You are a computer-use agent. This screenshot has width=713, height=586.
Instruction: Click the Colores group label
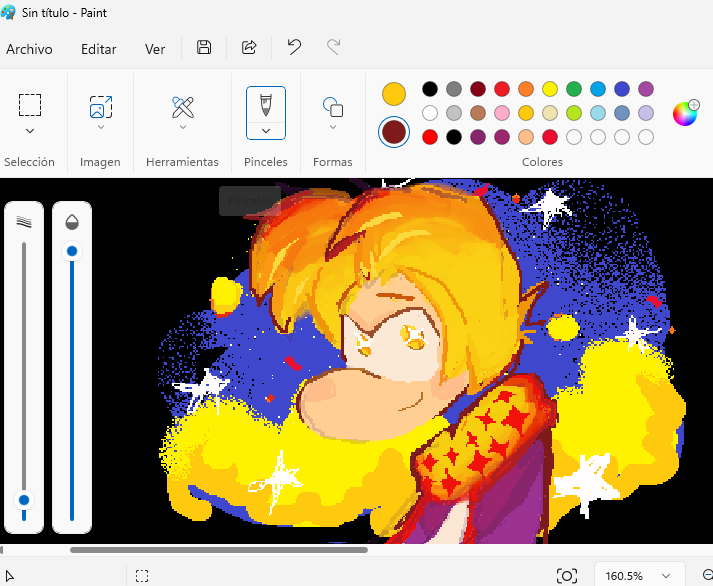coord(542,162)
